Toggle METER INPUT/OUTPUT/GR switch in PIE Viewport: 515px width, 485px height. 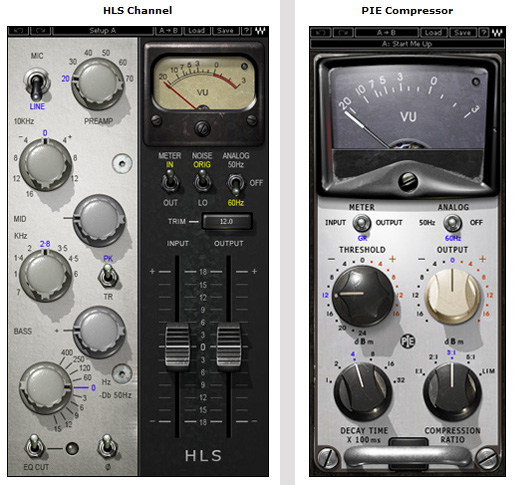362,223
